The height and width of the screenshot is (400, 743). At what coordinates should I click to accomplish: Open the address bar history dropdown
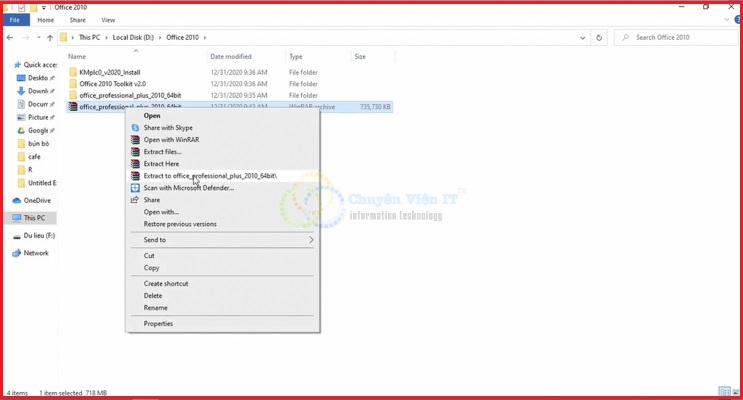click(582, 37)
